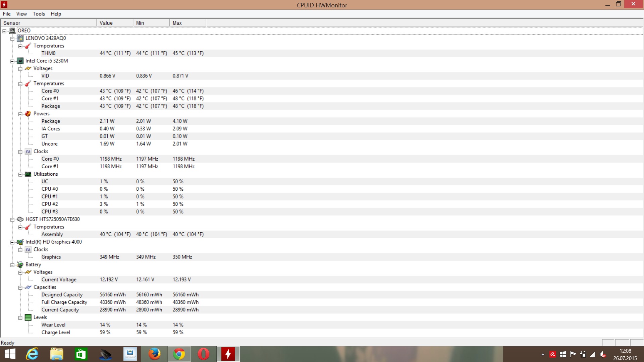The height and width of the screenshot is (362, 644).
Task: Collapse the Intel Core i5 3230M tree
Action: point(12,61)
